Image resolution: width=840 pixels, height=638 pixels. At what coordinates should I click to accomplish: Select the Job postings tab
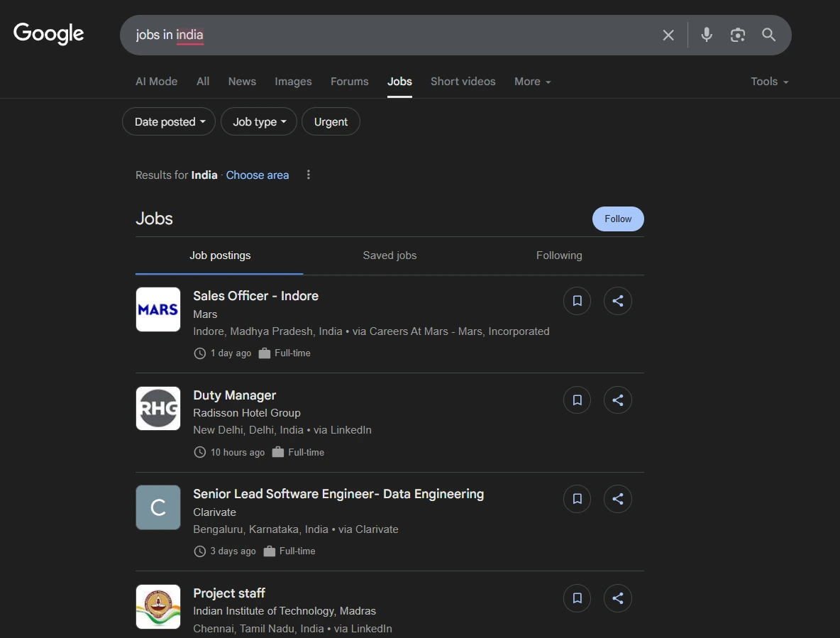tap(220, 255)
